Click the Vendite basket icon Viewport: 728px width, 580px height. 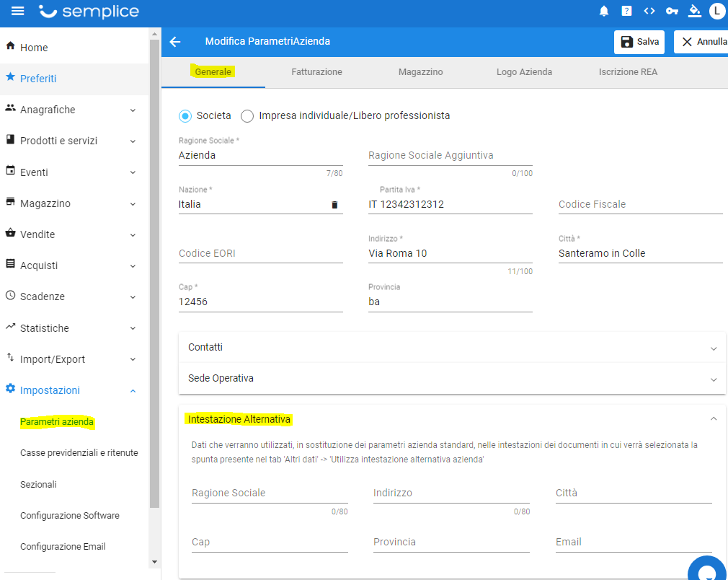point(10,233)
